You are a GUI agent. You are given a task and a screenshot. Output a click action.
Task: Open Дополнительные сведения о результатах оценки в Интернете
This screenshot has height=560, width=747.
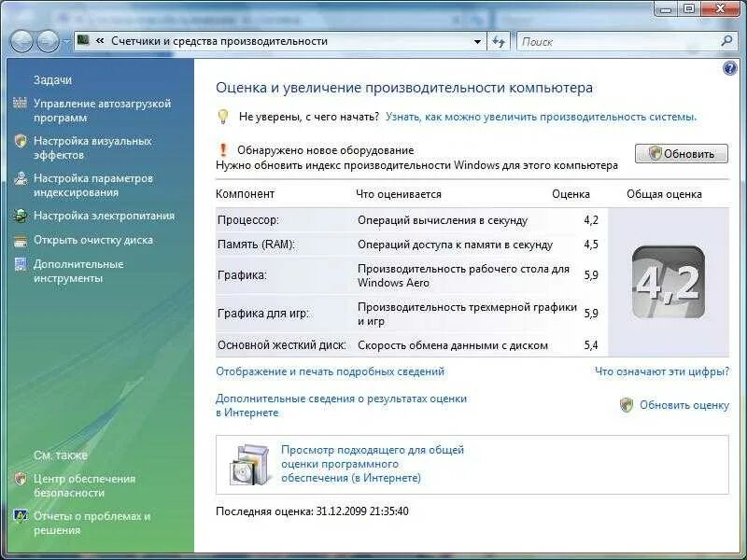click(341, 405)
